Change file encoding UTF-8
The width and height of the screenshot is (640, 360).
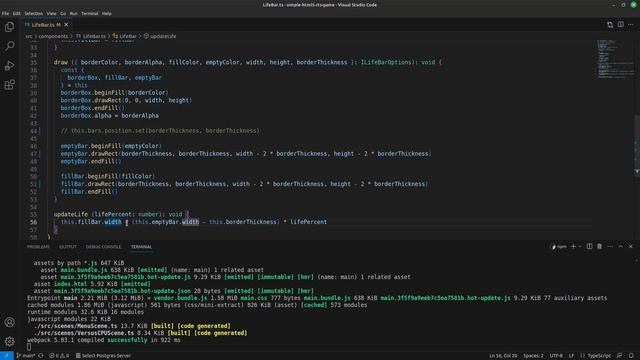point(556,356)
